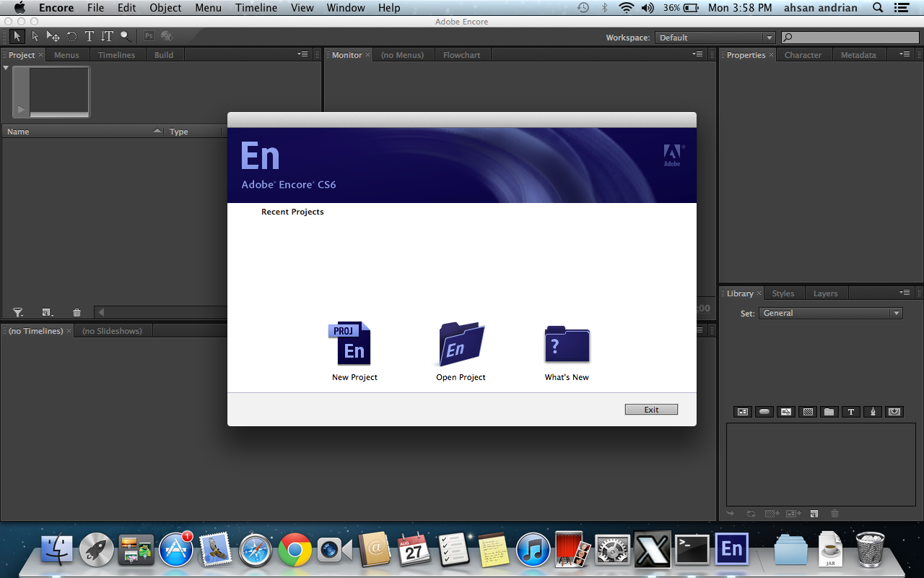Open Project panel filter funnel dropdown
The width and height of the screenshot is (924, 578).
[x=18, y=313]
